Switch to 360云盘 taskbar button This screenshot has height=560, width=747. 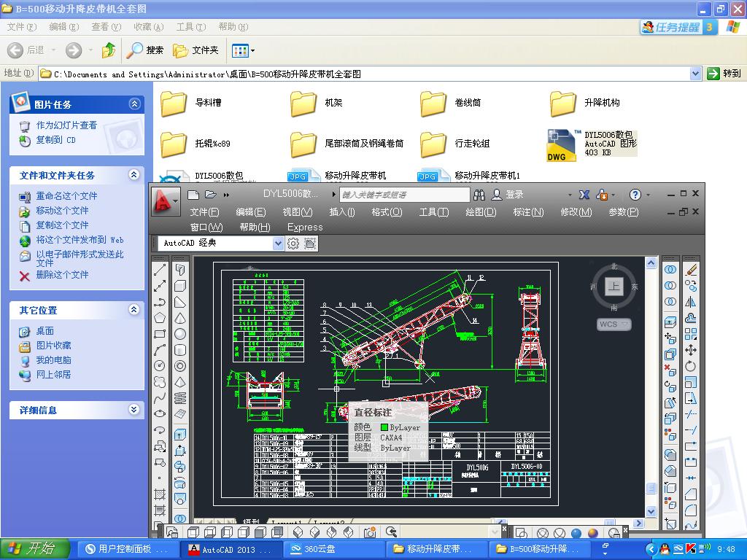click(334, 549)
